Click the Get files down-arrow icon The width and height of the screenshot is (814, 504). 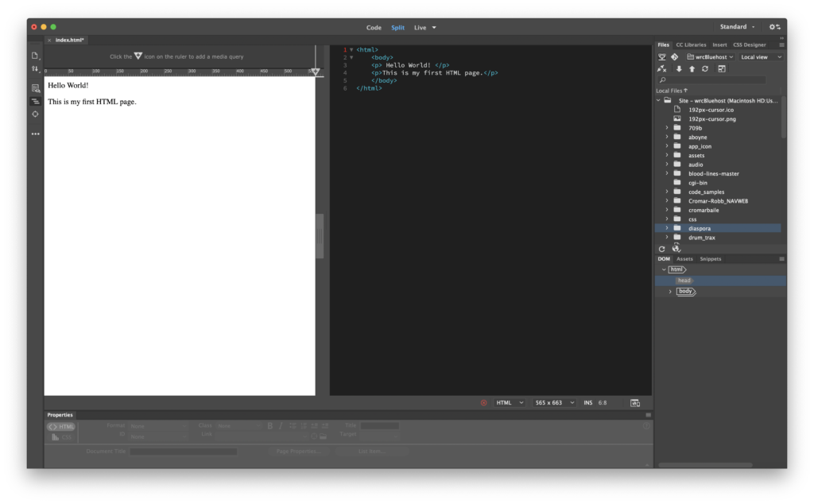point(678,69)
